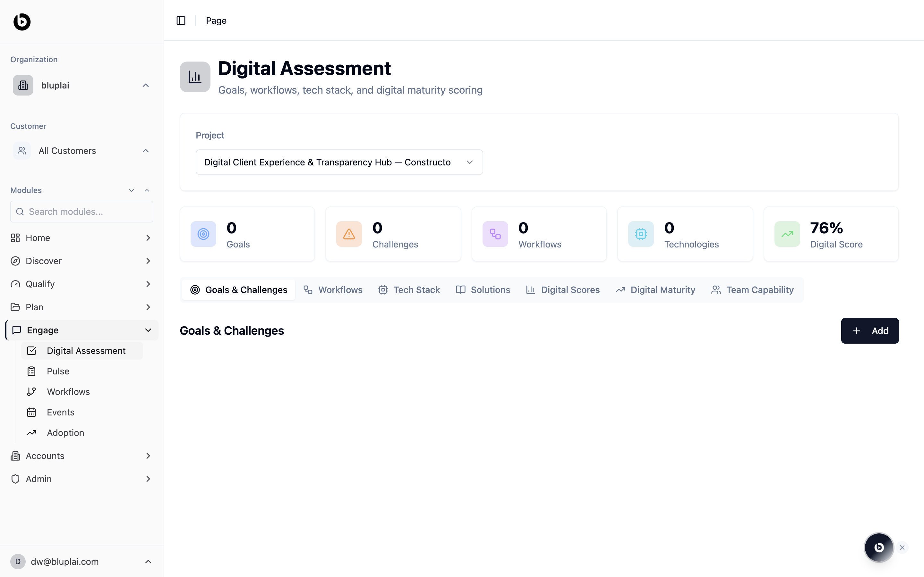Open Pulse in the sidebar
The width and height of the screenshot is (924, 577).
pyautogui.click(x=58, y=371)
